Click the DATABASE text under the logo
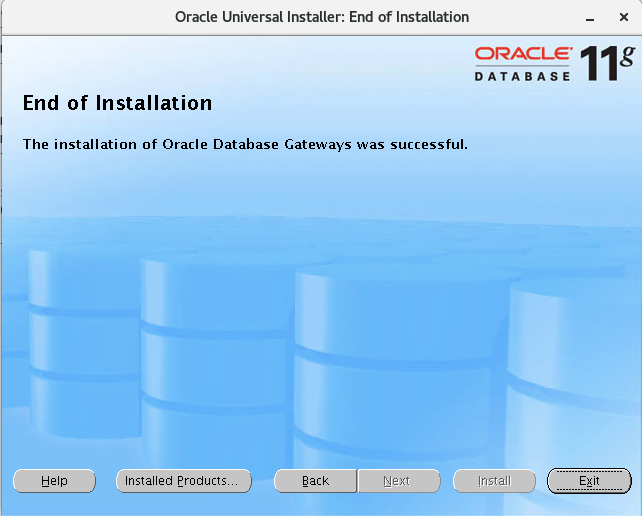This screenshot has height=516, width=642. coord(522,77)
